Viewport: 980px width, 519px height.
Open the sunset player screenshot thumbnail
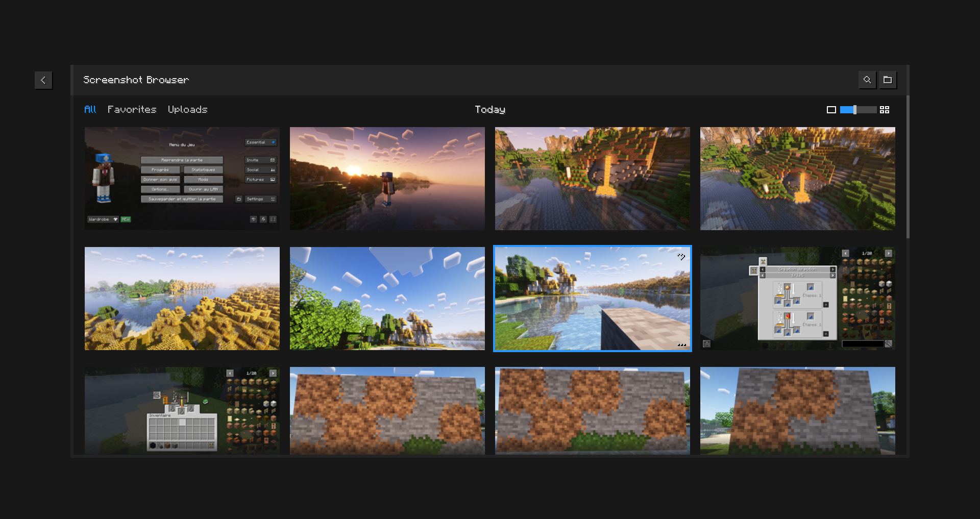[387, 179]
